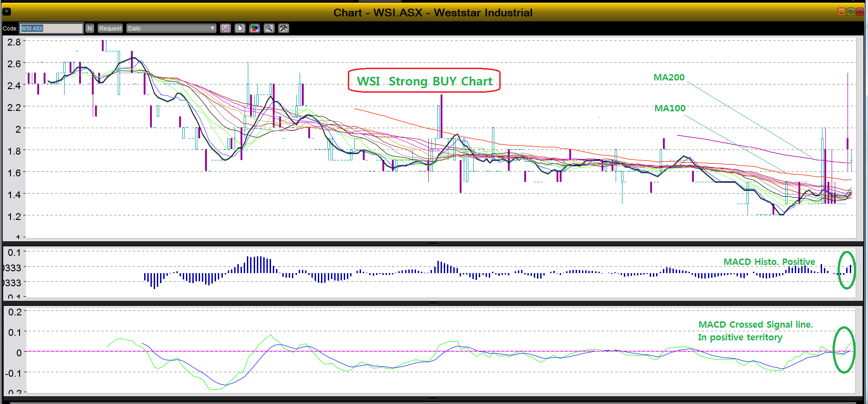This screenshot has width=868, height=404.
Task: Click the 1.2 price axis label
Action: [14, 216]
